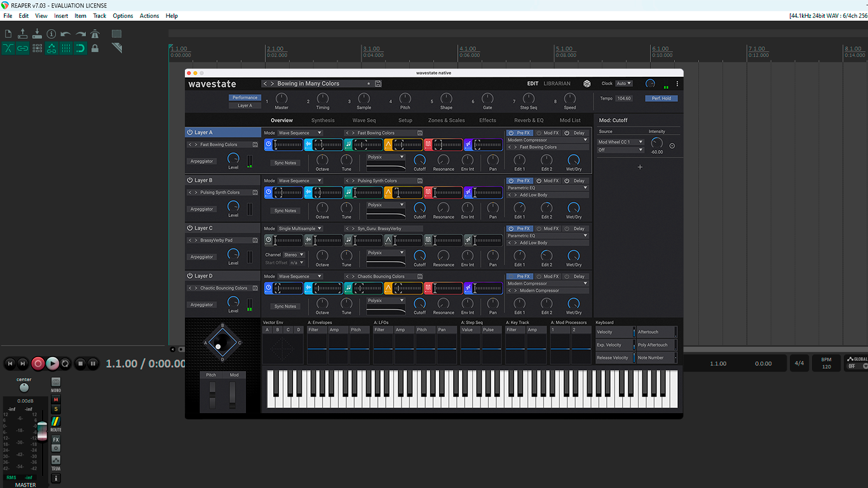Click Layer A Sync Notes button
868x488 pixels.
(285, 163)
